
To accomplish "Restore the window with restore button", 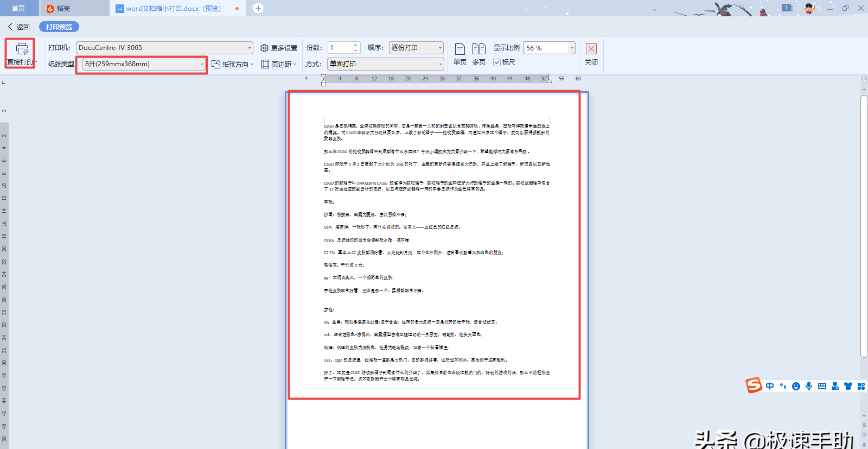I will 845,8.
